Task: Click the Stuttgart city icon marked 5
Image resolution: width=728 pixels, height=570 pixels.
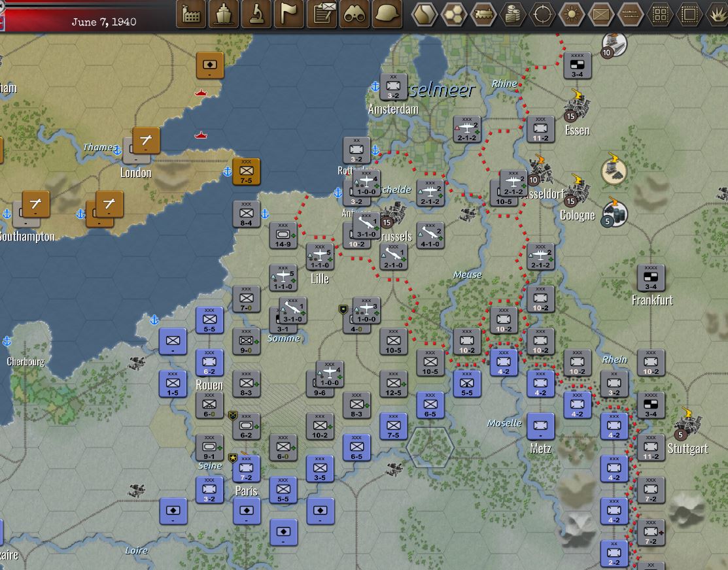Action: click(689, 424)
